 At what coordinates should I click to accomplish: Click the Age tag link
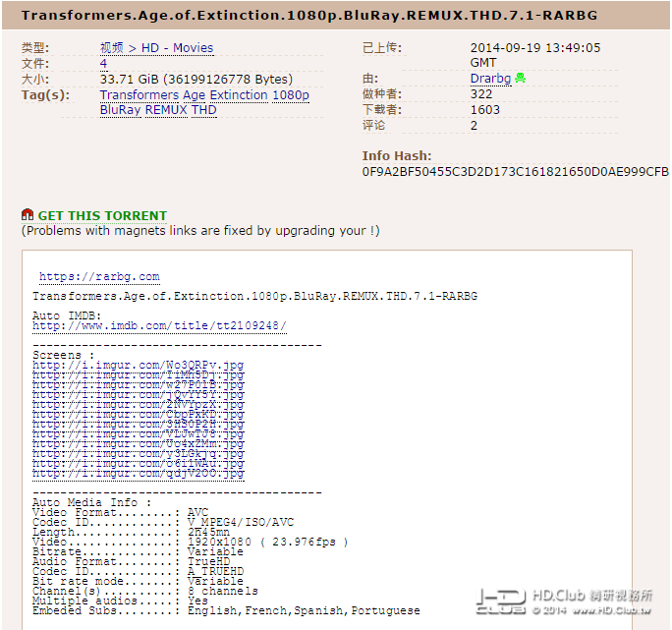(x=195, y=94)
